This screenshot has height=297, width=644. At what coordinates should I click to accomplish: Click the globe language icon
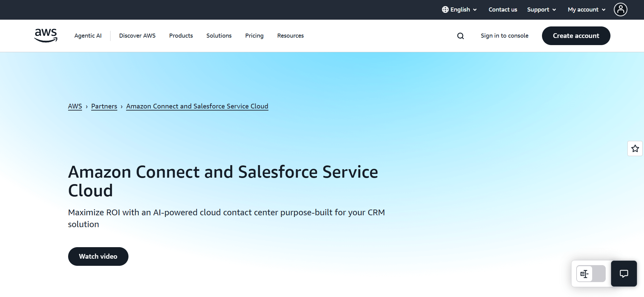click(x=445, y=9)
